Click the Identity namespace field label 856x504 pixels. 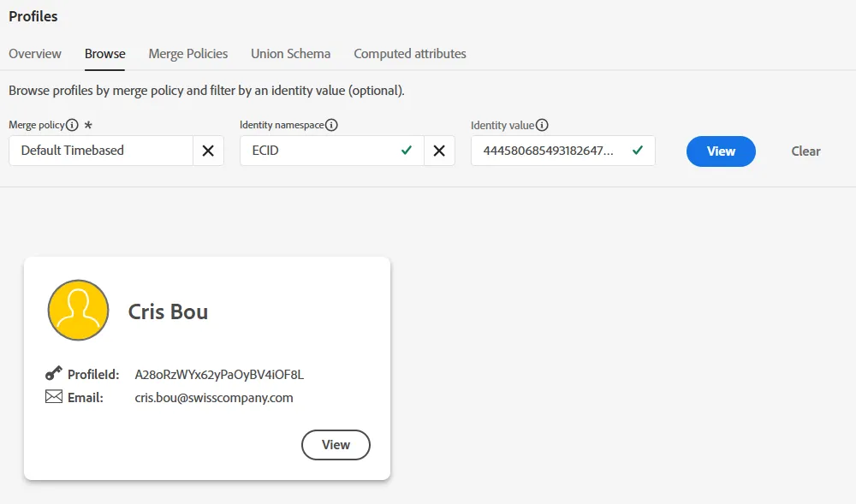(282, 125)
